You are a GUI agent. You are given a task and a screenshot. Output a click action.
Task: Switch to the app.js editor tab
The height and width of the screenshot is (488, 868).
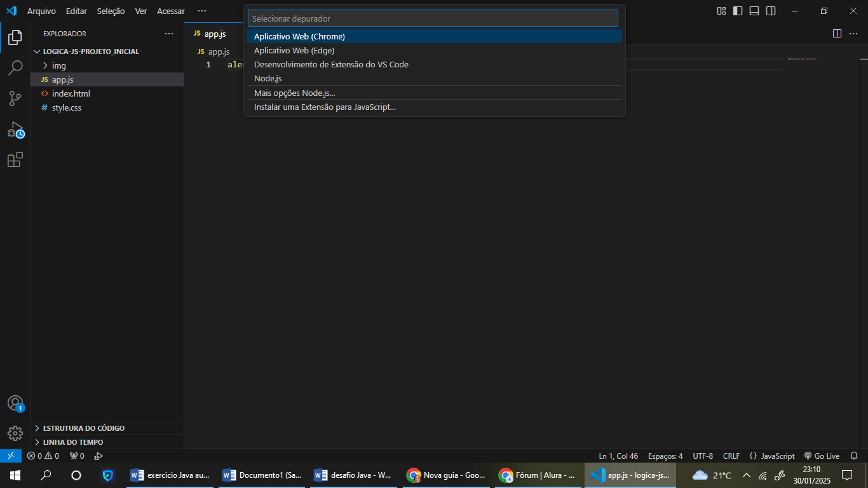point(214,34)
